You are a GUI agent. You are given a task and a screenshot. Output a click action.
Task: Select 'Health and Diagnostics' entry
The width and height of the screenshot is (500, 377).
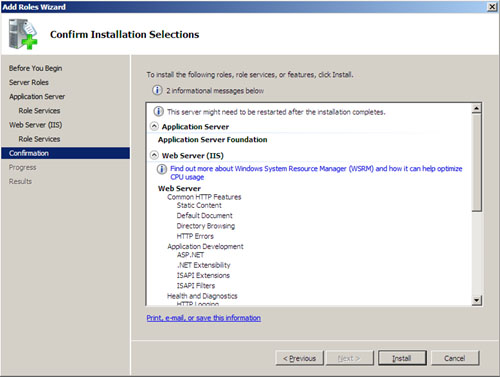(x=202, y=296)
